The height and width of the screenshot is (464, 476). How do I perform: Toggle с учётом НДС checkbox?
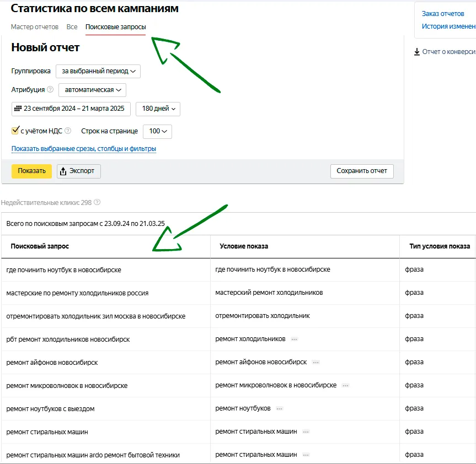click(x=15, y=131)
